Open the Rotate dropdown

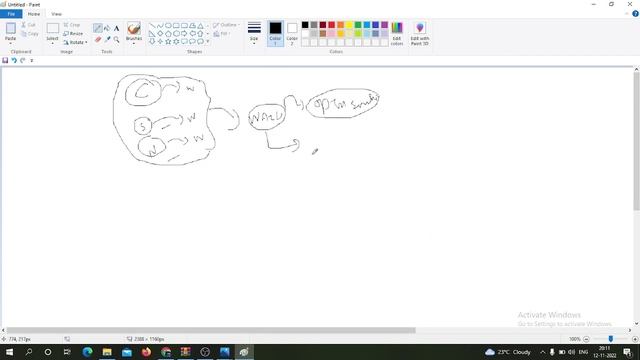pyautogui.click(x=76, y=42)
